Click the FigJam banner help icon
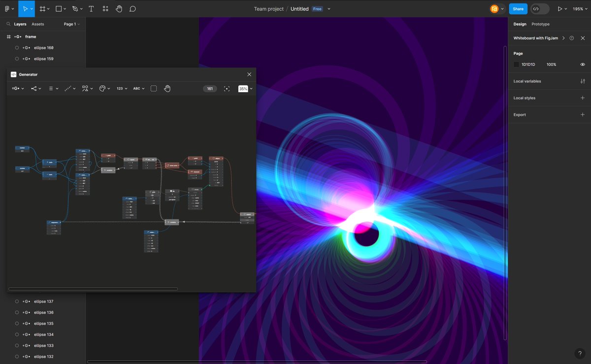The width and height of the screenshot is (591, 364). pyautogui.click(x=571, y=38)
